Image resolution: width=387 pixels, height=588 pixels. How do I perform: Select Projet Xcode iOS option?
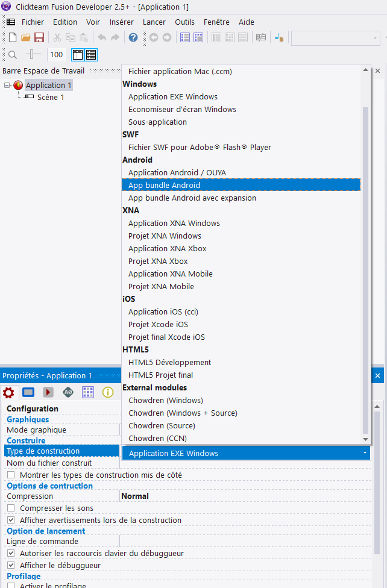[241, 324]
